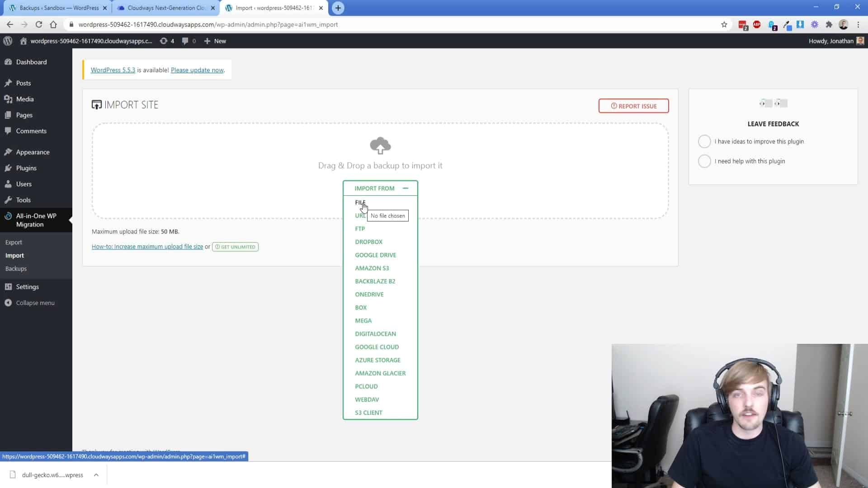Click the REPORT ISSUE button
Viewport: 868px width, 488px height.
coord(634,106)
